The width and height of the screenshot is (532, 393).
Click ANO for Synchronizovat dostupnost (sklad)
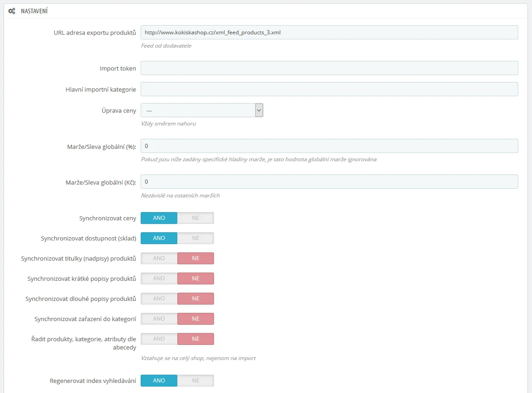[x=159, y=238]
